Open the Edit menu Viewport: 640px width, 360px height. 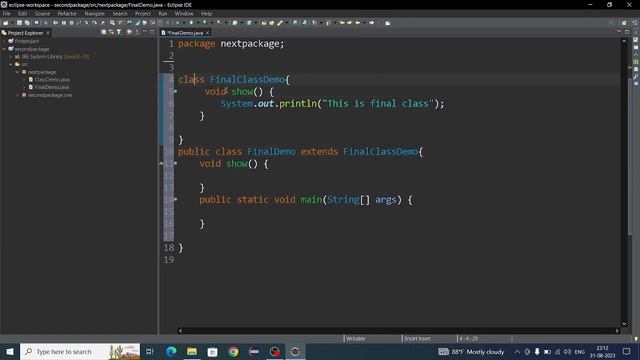pos(22,13)
